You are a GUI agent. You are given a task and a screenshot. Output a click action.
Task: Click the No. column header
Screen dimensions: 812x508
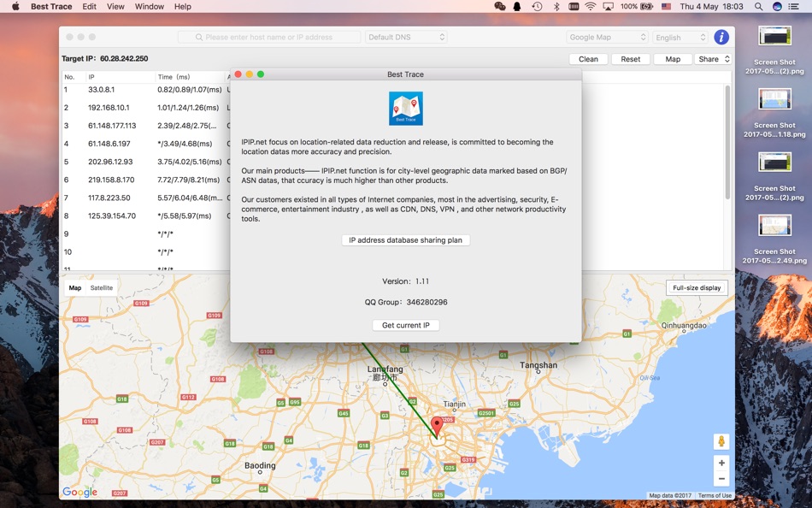pyautogui.click(x=74, y=77)
